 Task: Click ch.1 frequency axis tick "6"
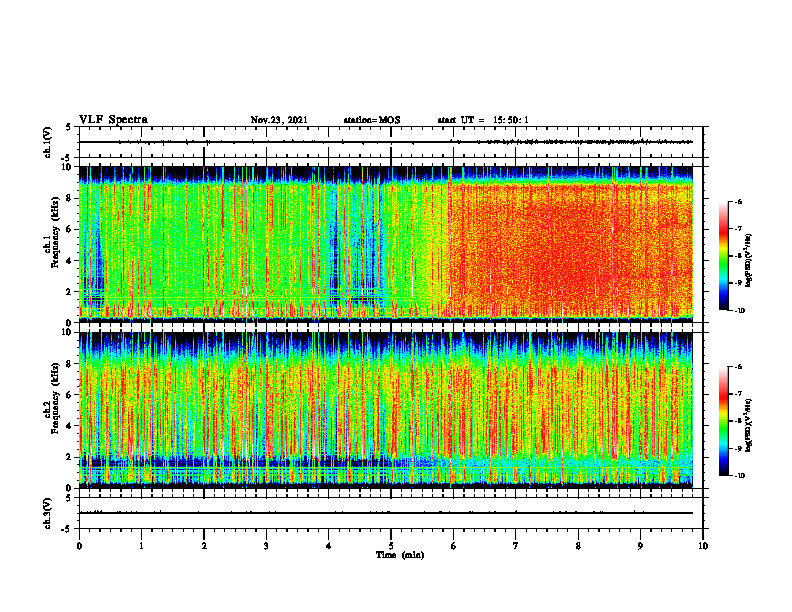click(x=70, y=229)
